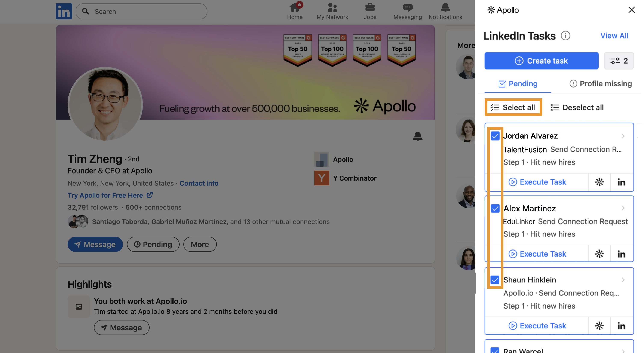Click the LinkedIn Tasks info icon
Screen dimensions: 644x353
(565, 36)
